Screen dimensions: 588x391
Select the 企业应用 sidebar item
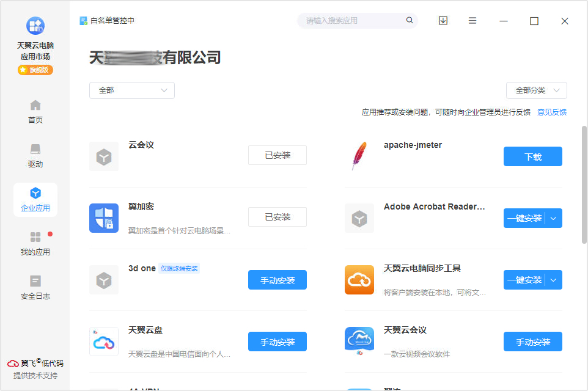(35, 200)
